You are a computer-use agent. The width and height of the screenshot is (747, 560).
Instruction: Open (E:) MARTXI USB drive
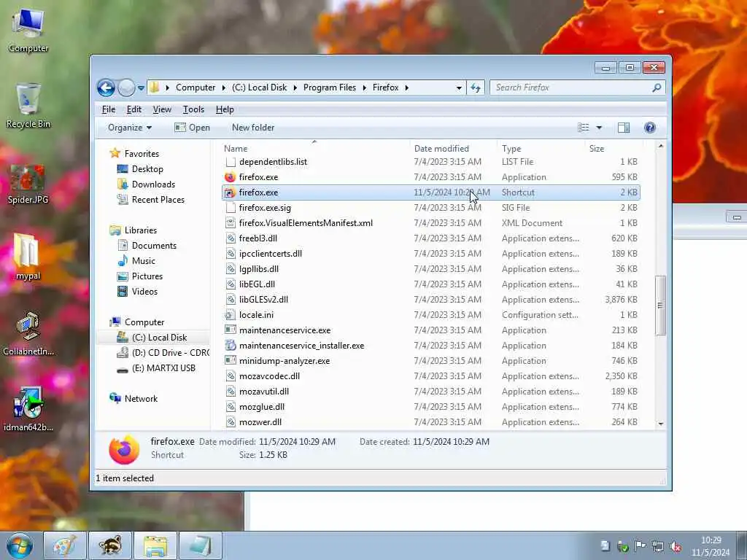click(163, 368)
